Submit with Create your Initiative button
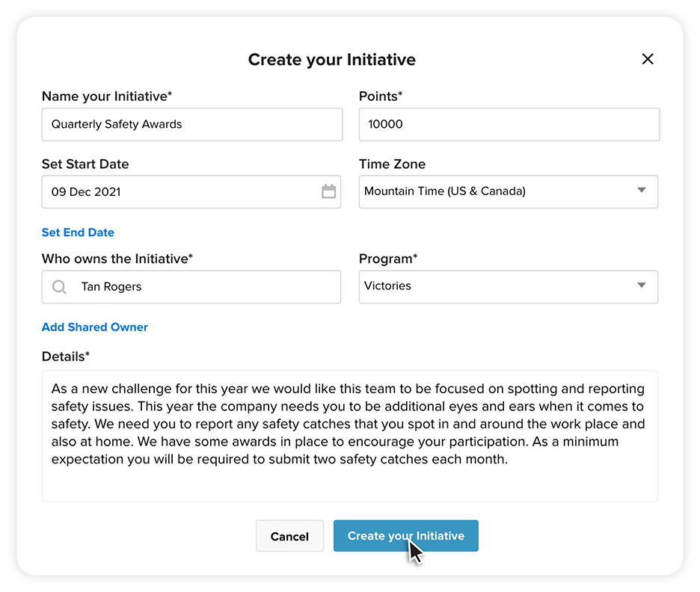Viewport: 700px width, 592px height. tap(406, 536)
